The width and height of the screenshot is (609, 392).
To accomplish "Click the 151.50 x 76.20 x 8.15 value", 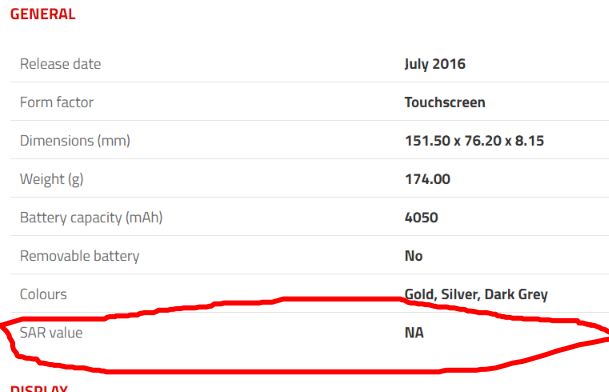I will point(474,141).
